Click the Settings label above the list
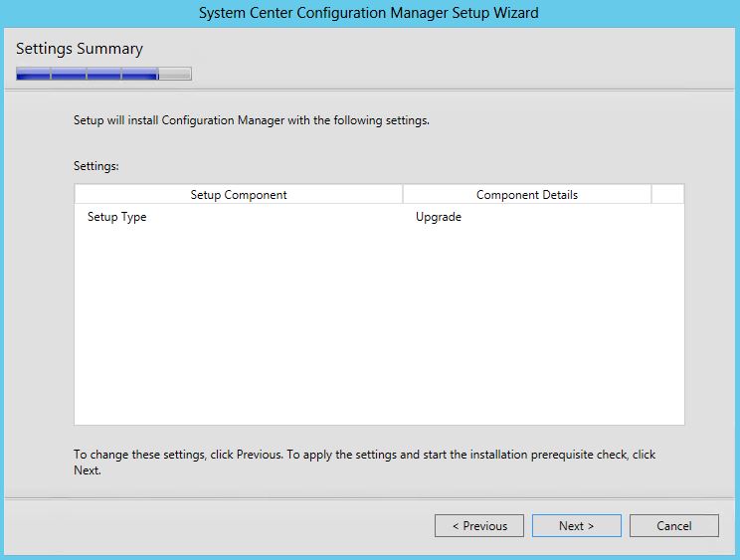740x560 pixels. click(x=96, y=166)
